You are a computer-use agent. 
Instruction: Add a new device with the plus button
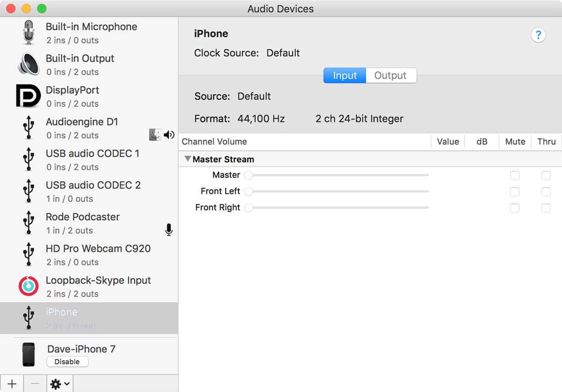click(12, 384)
